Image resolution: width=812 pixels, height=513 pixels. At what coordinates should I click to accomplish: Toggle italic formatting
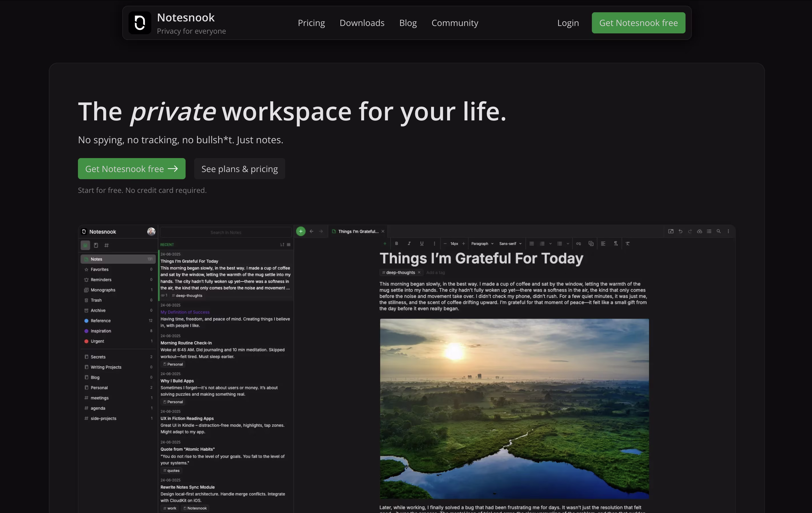click(409, 243)
